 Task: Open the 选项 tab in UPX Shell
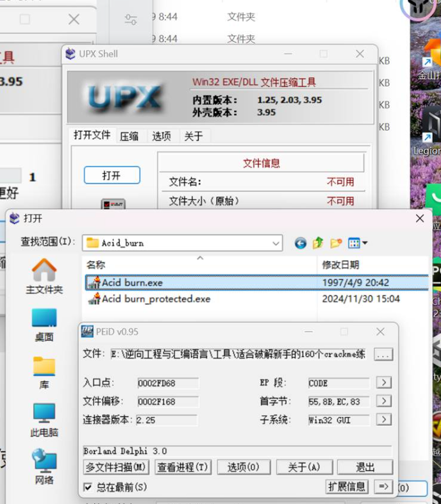162,136
